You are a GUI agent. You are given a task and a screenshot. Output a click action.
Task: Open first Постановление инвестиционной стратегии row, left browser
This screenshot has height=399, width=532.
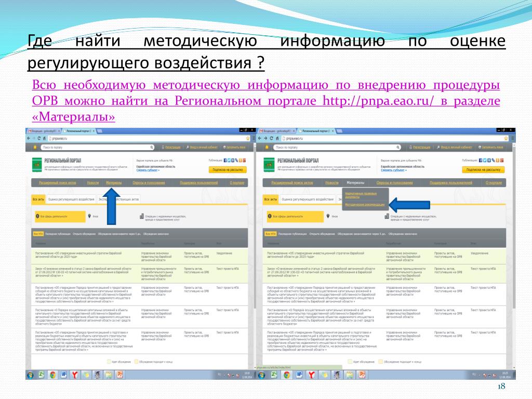pyautogui.click(x=140, y=257)
